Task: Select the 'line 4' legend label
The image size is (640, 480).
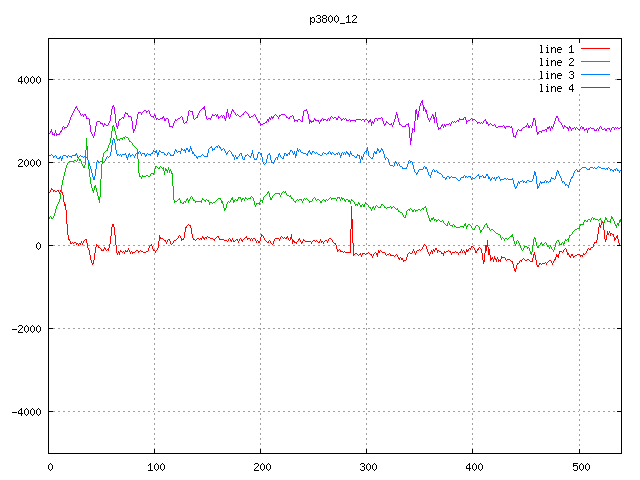Action: [x=556, y=89]
